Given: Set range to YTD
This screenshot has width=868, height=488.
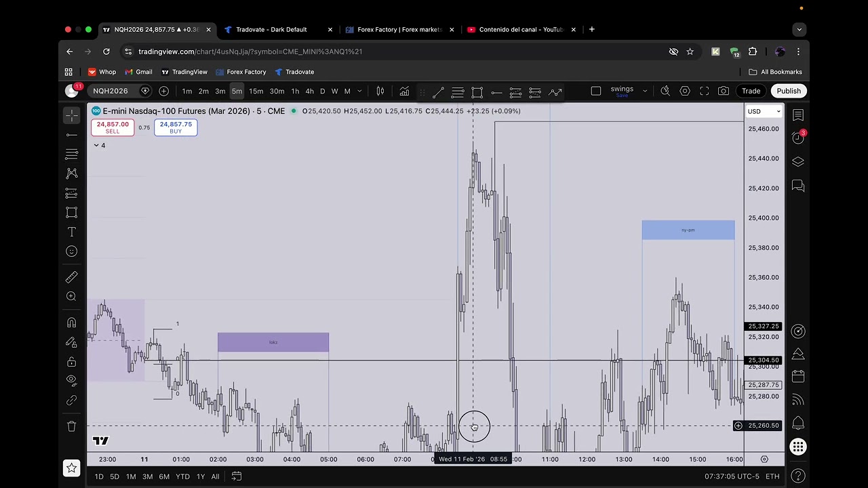Looking at the screenshot, I should 182,476.
